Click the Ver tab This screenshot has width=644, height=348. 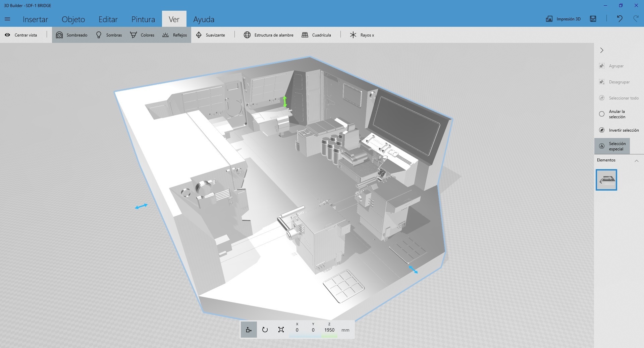(x=174, y=19)
